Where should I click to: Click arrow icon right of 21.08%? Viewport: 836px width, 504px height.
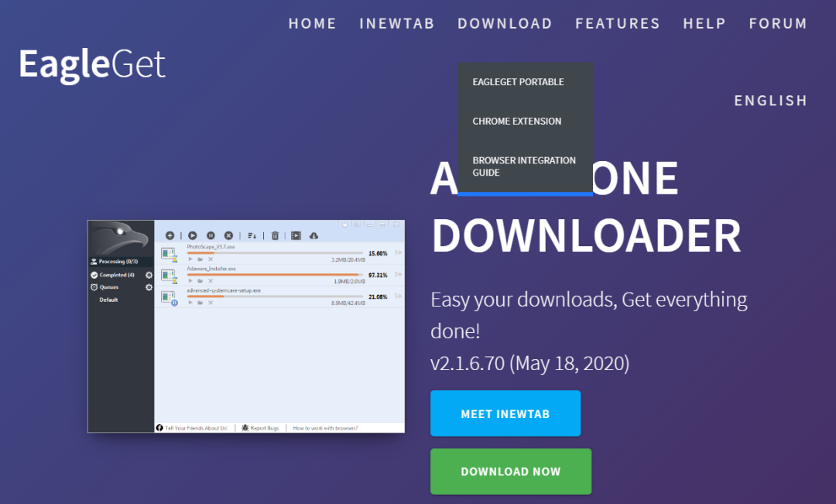coord(399,297)
